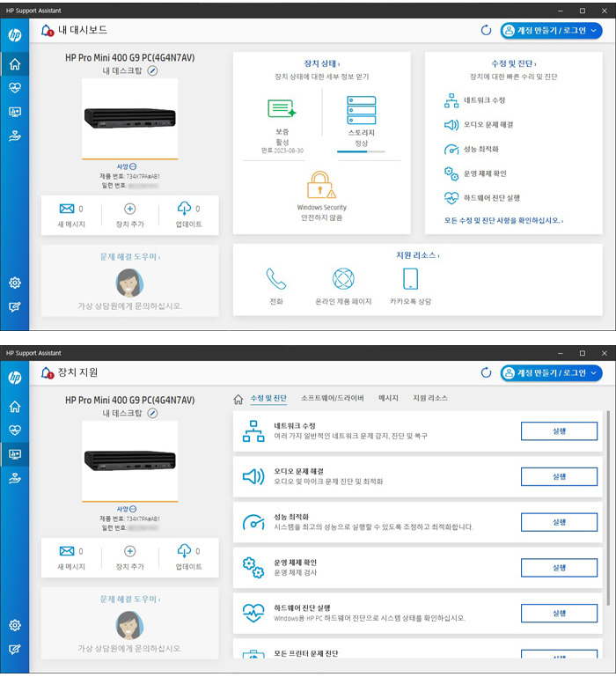Screen dimensions: 616x677
Task: Switch to the 소프트웨어/드라이버 tab
Action: 333,398
